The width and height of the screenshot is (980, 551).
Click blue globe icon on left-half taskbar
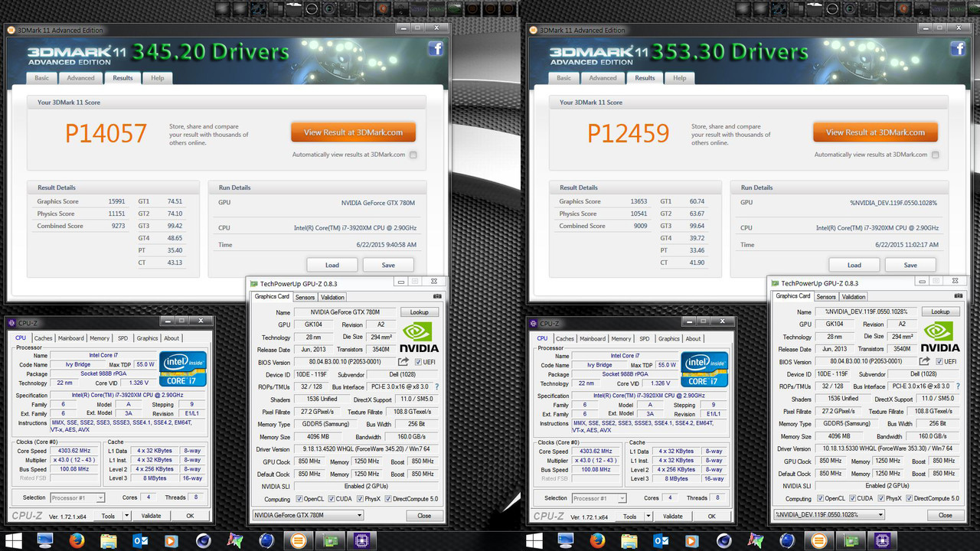click(266, 541)
